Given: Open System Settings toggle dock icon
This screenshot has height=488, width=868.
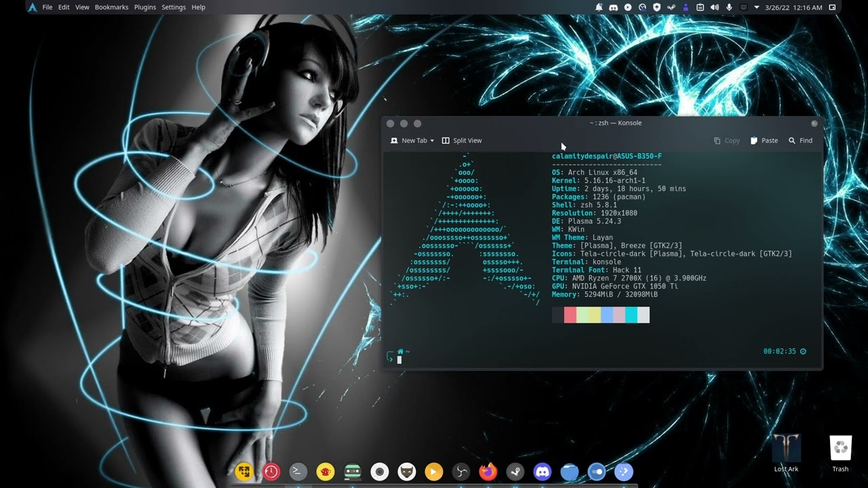Looking at the screenshot, I should click(597, 471).
